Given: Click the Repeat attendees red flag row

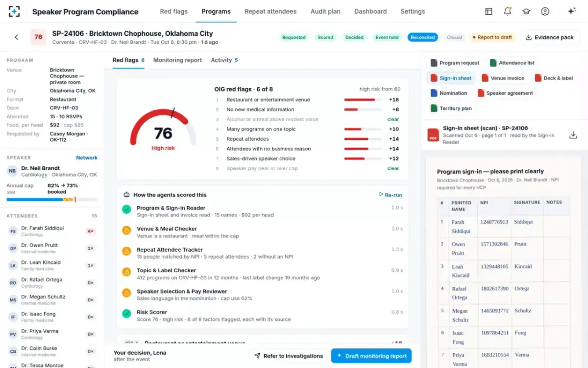Looking at the screenshot, I should (308, 139).
